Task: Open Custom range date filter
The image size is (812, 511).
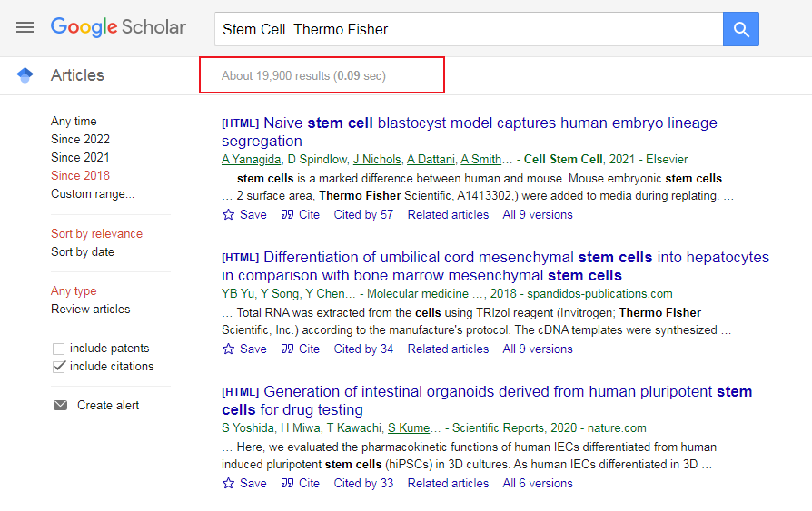Action: click(x=93, y=193)
